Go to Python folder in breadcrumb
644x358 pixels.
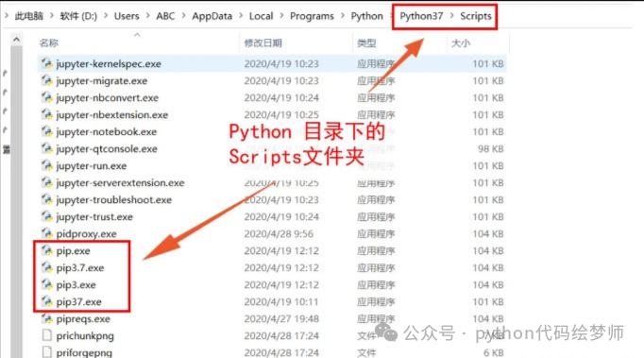pos(366,16)
